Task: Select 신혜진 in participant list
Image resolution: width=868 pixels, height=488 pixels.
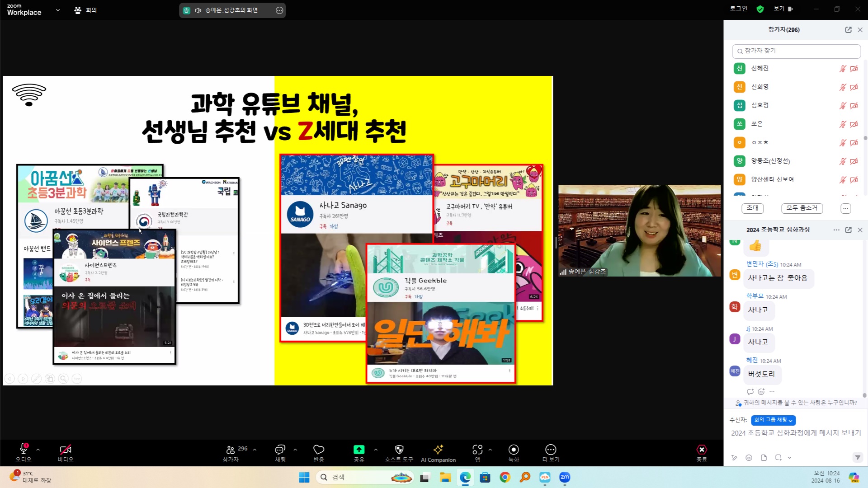Action: pyautogui.click(x=796, y=69)
